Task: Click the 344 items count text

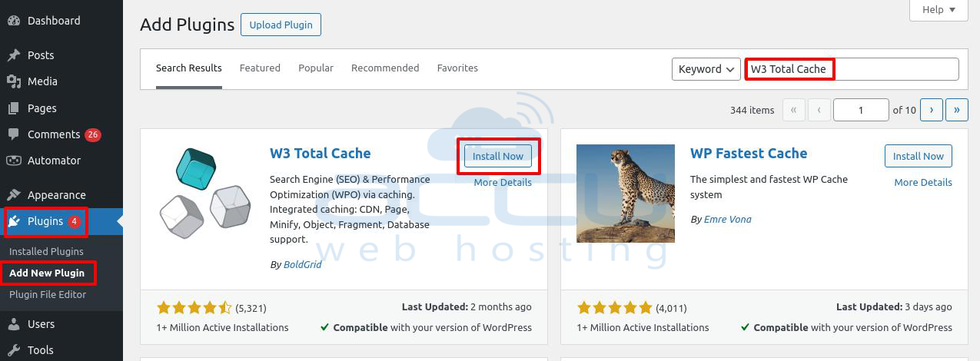Action: click(752, 110)
